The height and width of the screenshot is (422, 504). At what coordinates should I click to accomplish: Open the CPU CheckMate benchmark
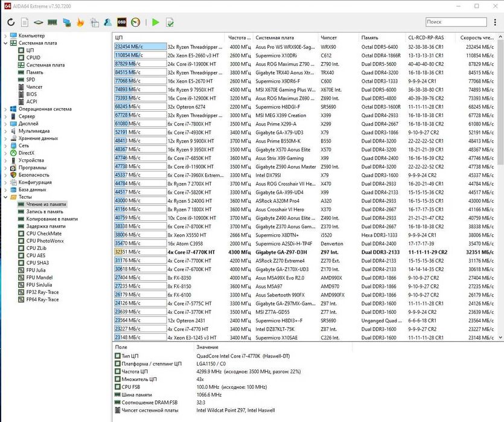pos(43,234)
